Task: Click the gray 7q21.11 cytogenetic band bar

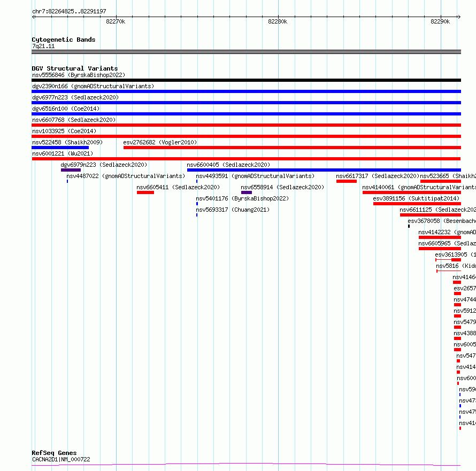Action: click(246, 52)
